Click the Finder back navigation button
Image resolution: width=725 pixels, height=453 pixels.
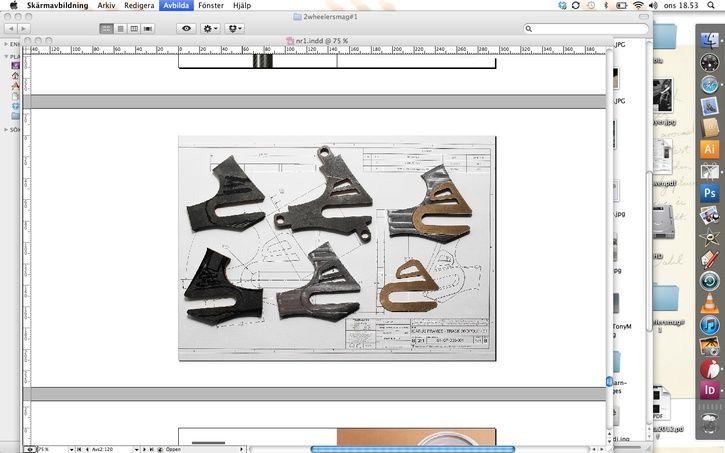tap(11, 29)
